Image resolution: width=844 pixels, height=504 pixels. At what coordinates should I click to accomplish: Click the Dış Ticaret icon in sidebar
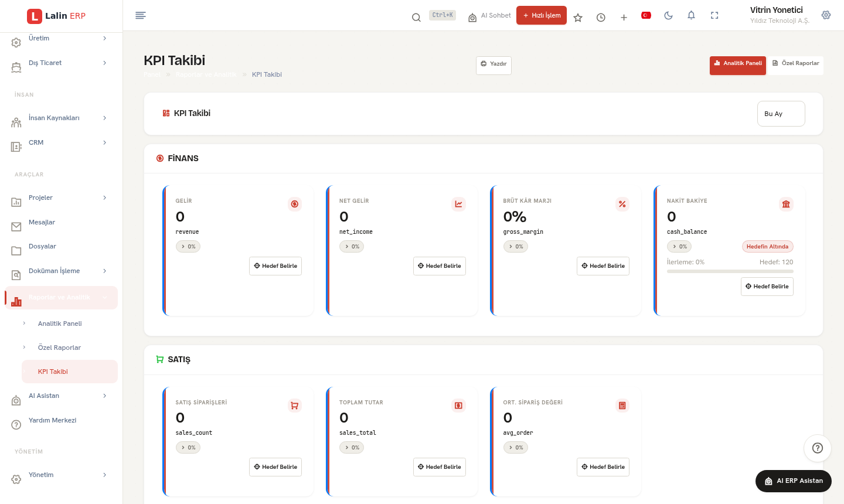pos(16,67)
